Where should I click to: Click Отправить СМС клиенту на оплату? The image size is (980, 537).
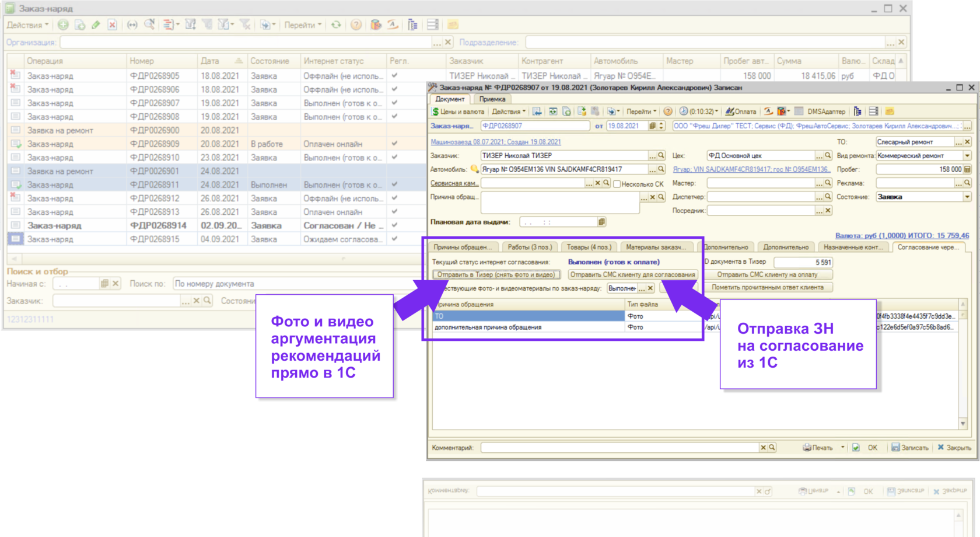[767, 275]
